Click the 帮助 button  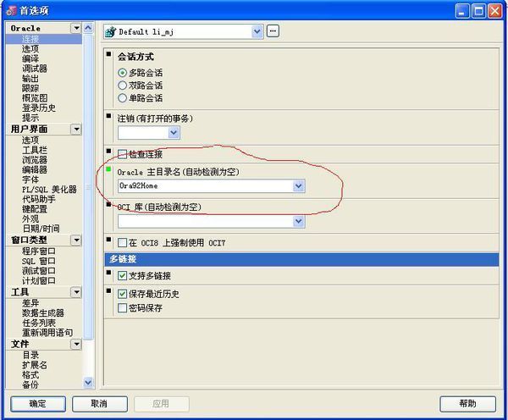click(467, 404)
